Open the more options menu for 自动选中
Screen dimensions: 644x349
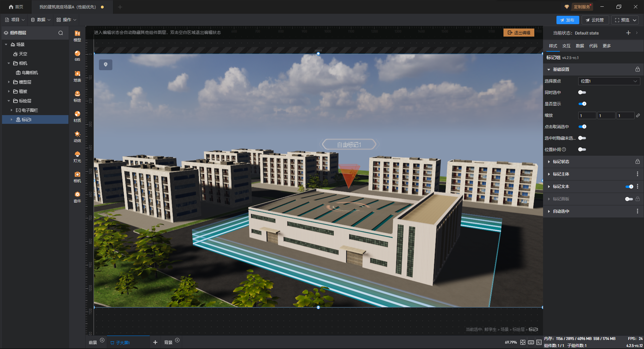pyautogui.click(x=637, y=211)
